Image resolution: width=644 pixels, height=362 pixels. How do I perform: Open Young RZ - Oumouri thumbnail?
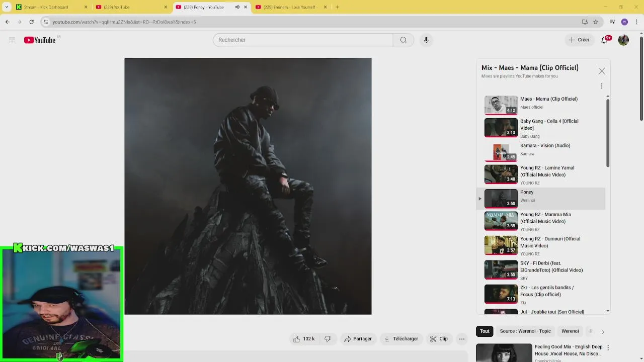point(501,245)
